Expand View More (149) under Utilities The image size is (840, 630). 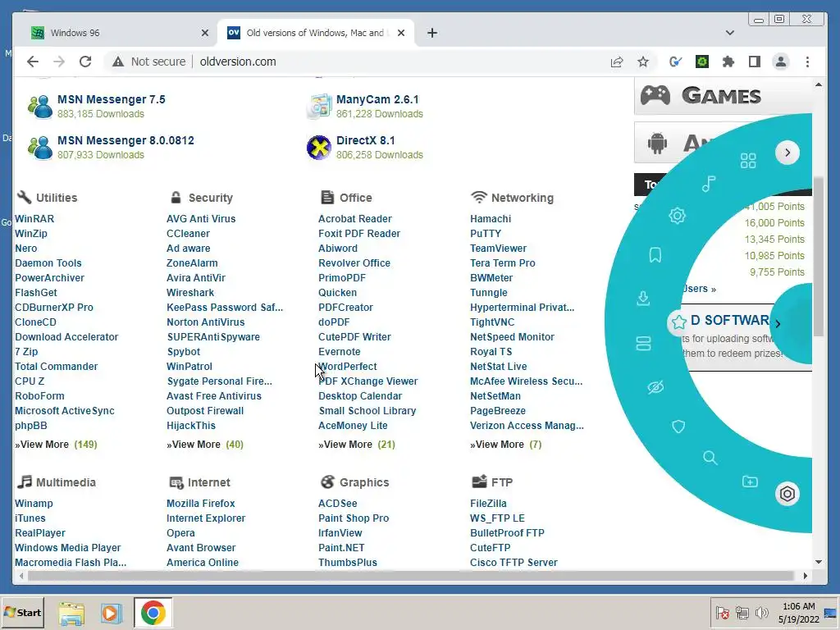57,444
